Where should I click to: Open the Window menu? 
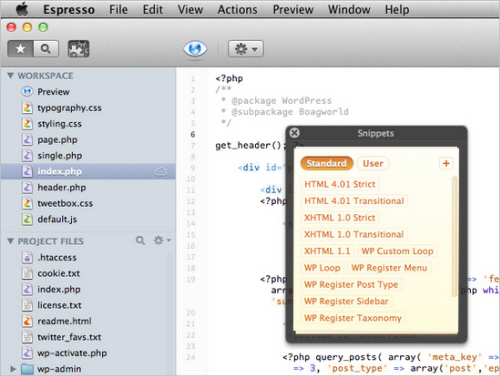point(349,10)
